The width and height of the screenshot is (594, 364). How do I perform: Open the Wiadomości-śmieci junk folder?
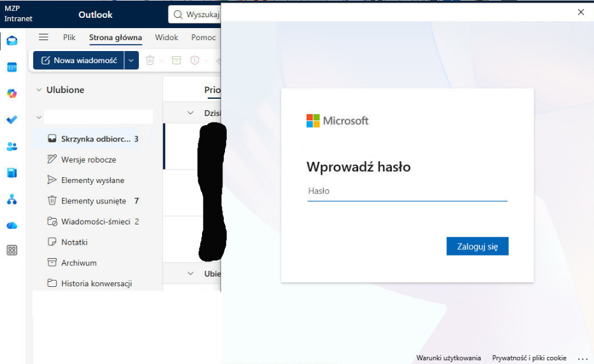93,222
